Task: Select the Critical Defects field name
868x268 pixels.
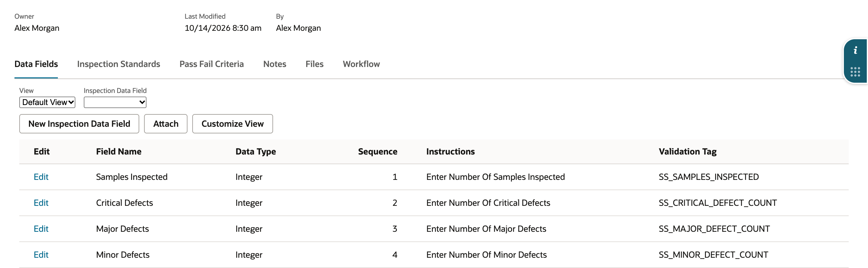Action: (x=124, y=203)
